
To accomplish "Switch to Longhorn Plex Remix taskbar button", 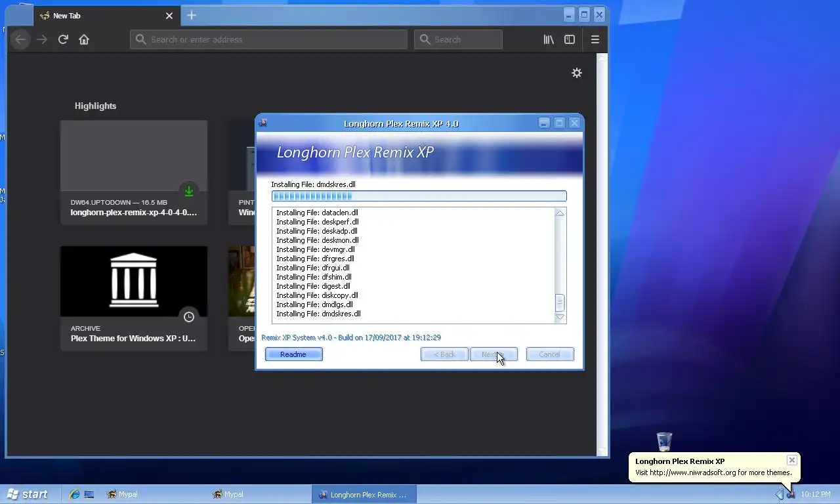I will coord(364,494).
